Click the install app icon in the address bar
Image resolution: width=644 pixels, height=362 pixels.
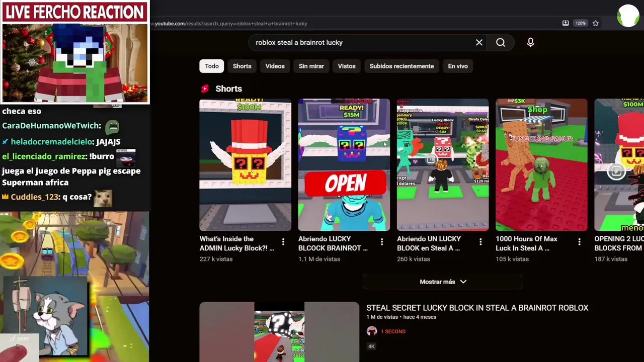pyautogui.click(x=566, y=23)
